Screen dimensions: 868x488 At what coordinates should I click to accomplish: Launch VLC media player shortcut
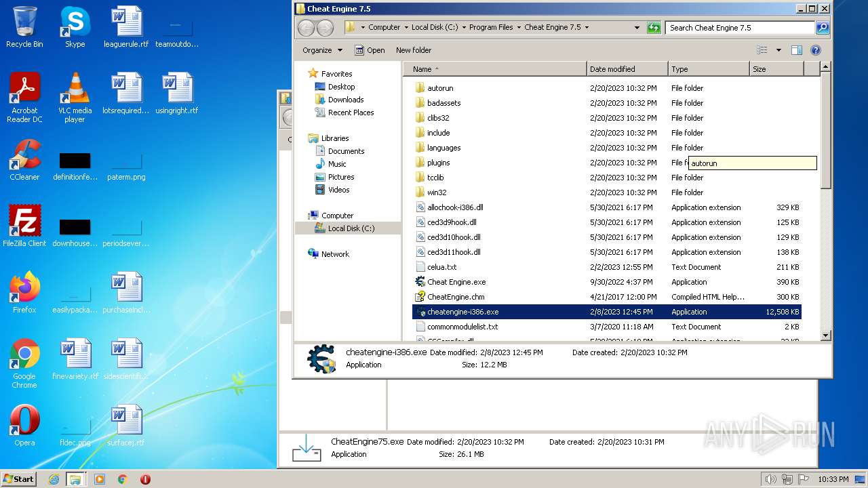(75, 98)
